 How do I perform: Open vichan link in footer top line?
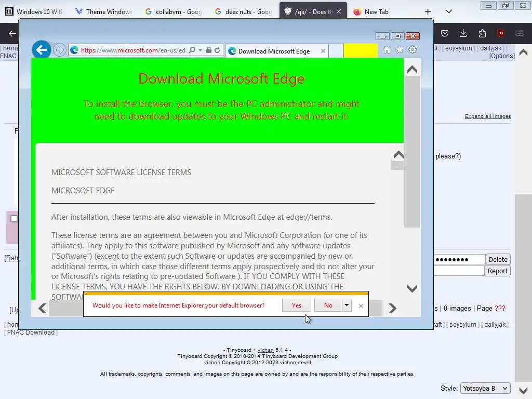pyautogui.click(x=265, y=350)
